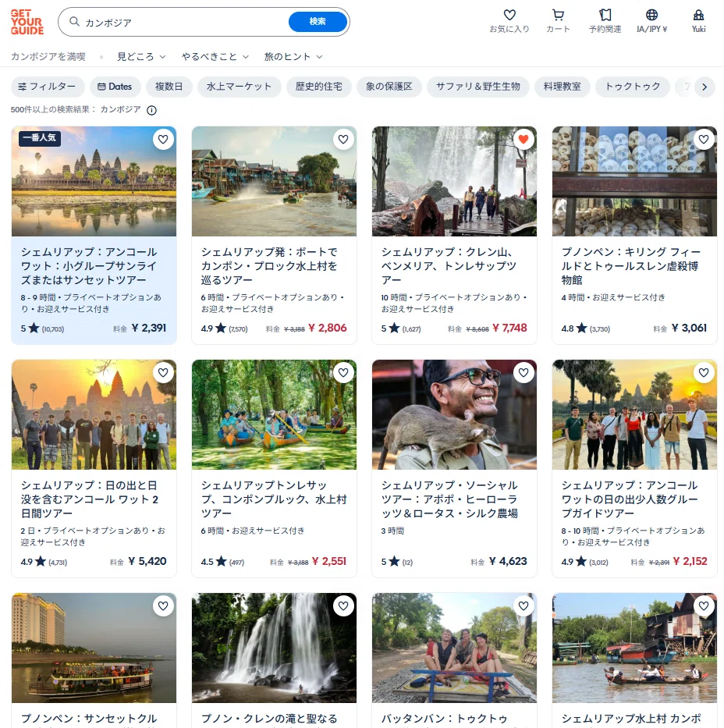Click price ¥ 3,061
Viewport: 724px width, 728px height.
click(x=689, y=328)
